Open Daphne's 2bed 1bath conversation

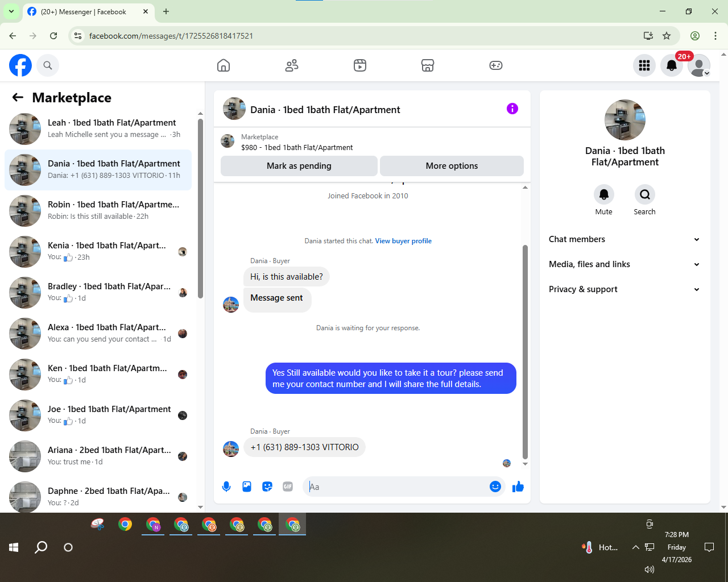pos(98,496)
